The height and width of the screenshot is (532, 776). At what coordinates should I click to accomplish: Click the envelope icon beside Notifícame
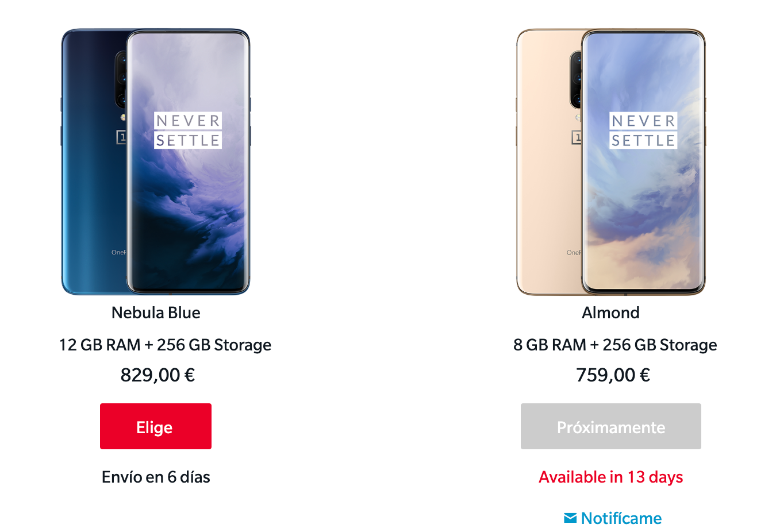click(x=570, y=518)
